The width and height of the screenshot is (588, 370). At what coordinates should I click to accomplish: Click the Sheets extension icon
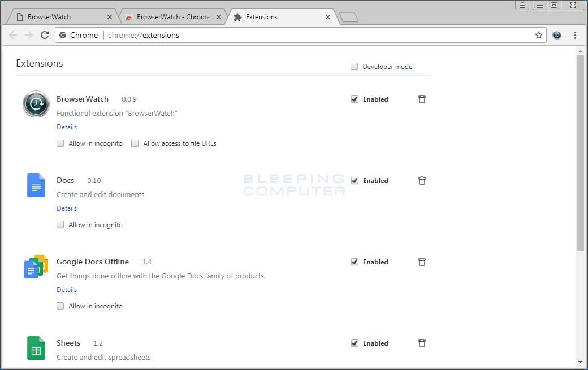36,348
